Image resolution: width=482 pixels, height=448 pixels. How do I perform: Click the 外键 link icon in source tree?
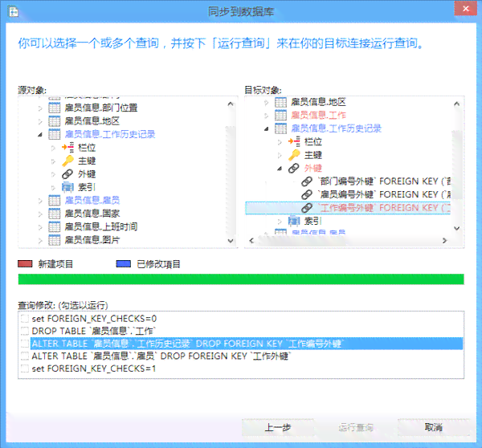(x=67, y=174)
